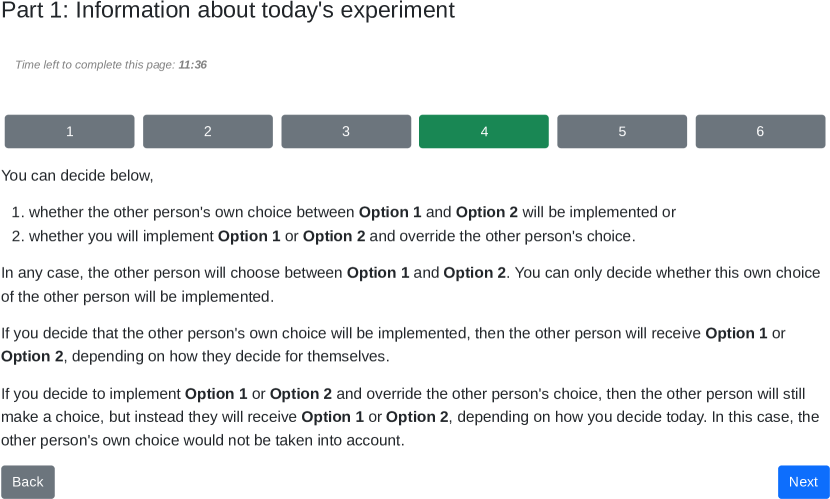Click bold 'Option 2' in second list item
This screenshot has height=499, width=830.
tap(334, 237)
